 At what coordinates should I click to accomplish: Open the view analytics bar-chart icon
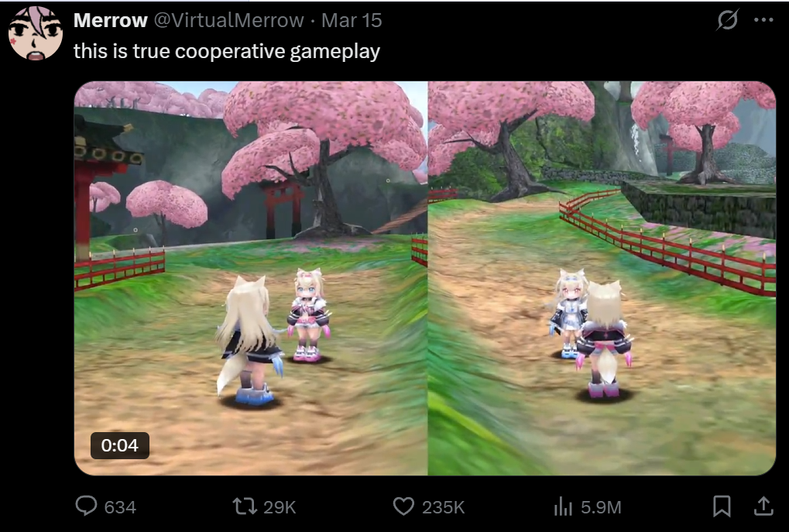(563, 507)
